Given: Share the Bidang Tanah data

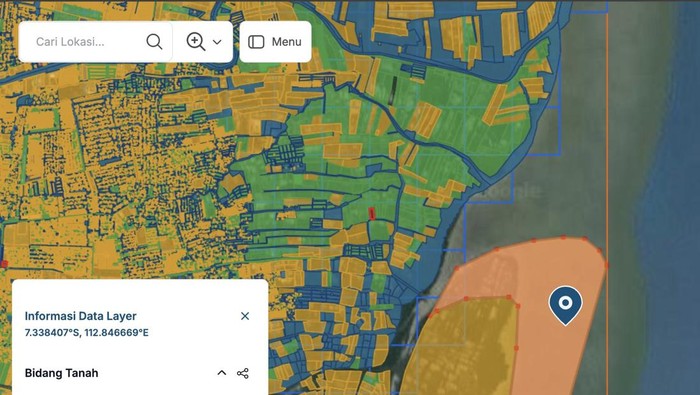Looking at the screenshot, I should coord(243,373).
